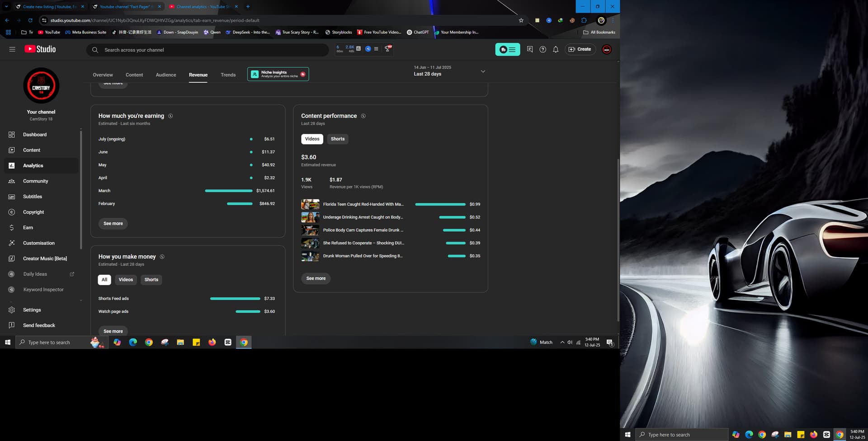The width and height of the screenshot is (868, 441).
Task: Open ChatGPT bookmark
Action: click(417, 33)
